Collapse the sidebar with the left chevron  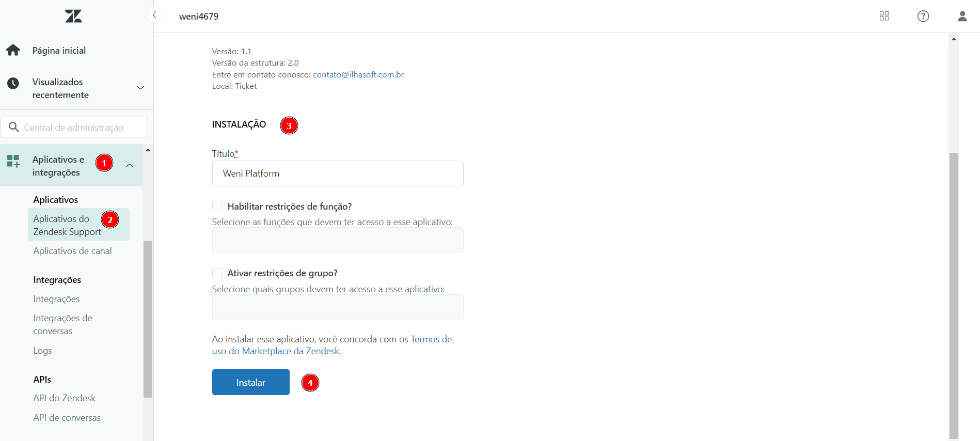pos(154,15)
